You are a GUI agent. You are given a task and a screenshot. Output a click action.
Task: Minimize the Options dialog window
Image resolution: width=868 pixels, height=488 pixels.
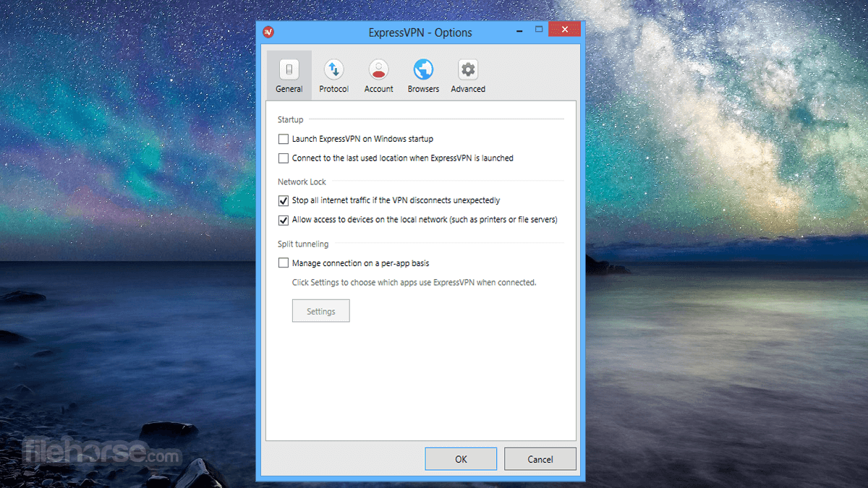point(519,30)
